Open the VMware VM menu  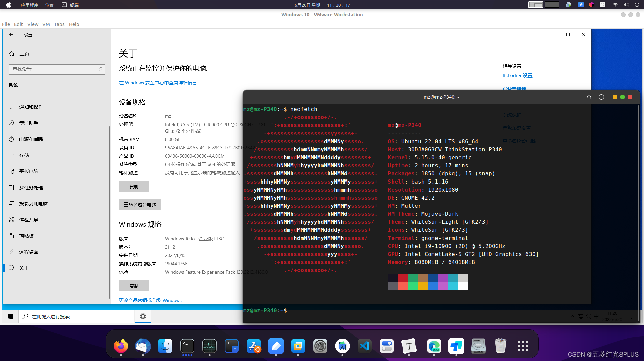tap(46, 24)
